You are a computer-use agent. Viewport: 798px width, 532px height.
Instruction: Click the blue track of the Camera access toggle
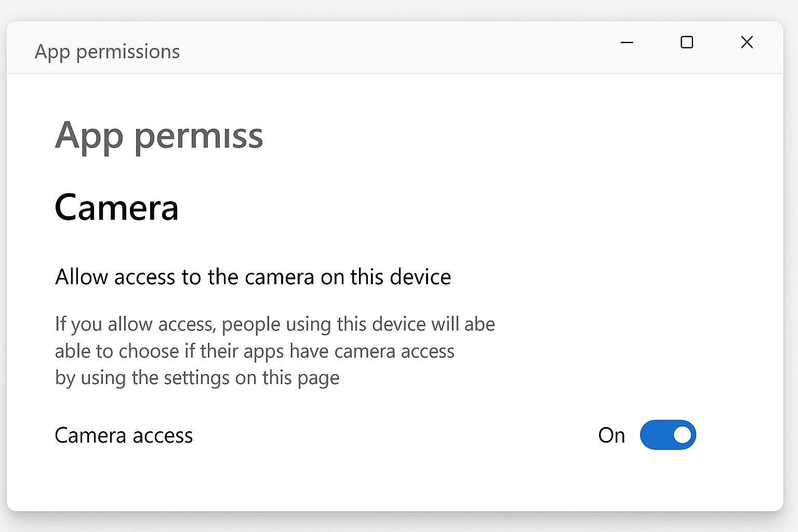click(656, 435)
